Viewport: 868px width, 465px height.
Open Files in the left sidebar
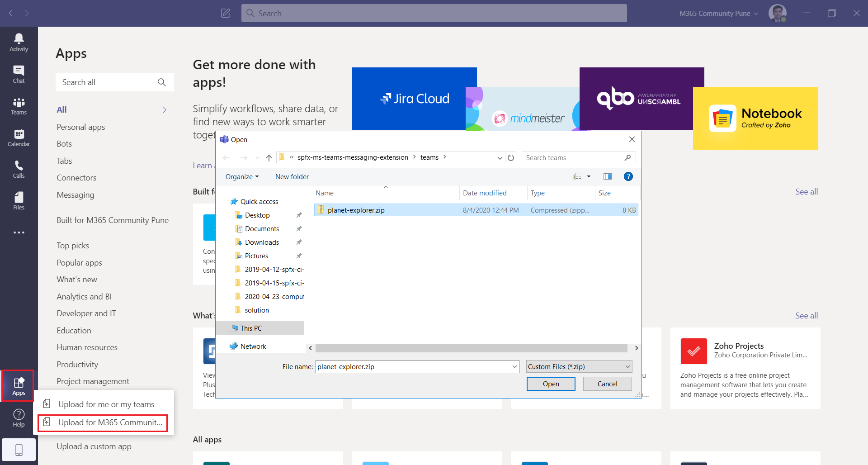[x=19, y=201]
